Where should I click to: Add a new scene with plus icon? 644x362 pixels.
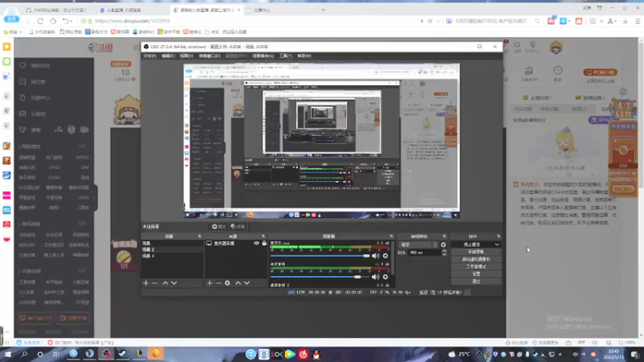click(x=146, y=283)
